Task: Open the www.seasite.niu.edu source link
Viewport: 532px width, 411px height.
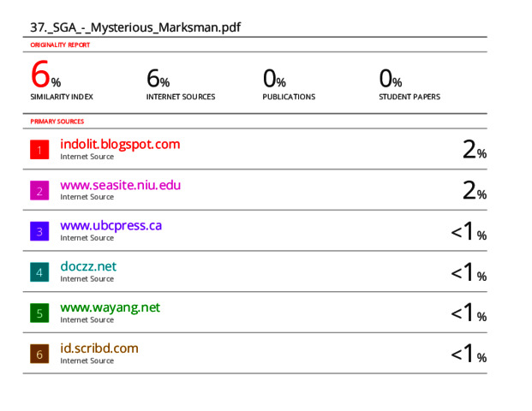Action: [120, 185]
